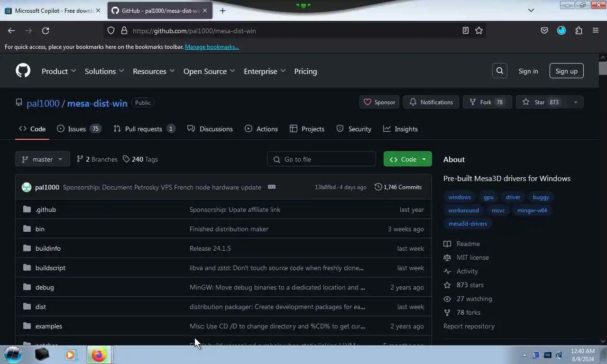Open Firefox Pocket save icon
The width and height of the screenshot is (607, 364).
click(544, 30)
